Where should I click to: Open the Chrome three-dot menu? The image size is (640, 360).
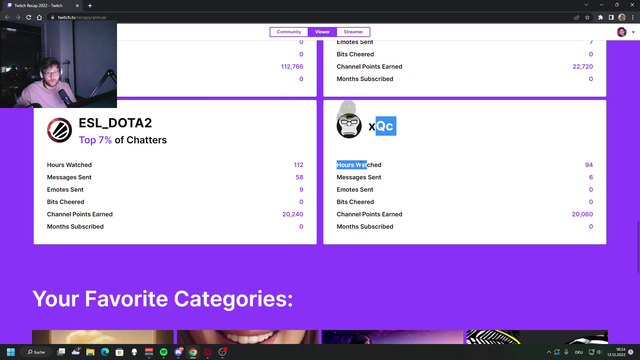point(633,18)
